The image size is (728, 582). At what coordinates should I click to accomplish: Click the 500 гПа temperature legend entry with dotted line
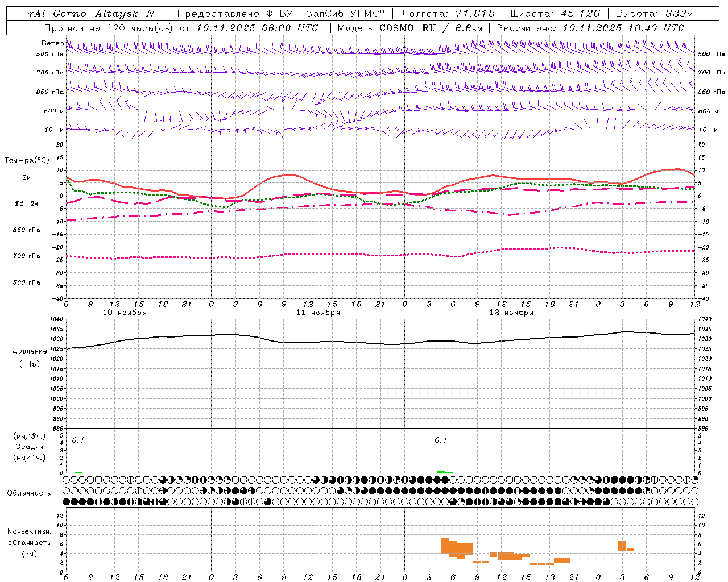coord(26,284)
